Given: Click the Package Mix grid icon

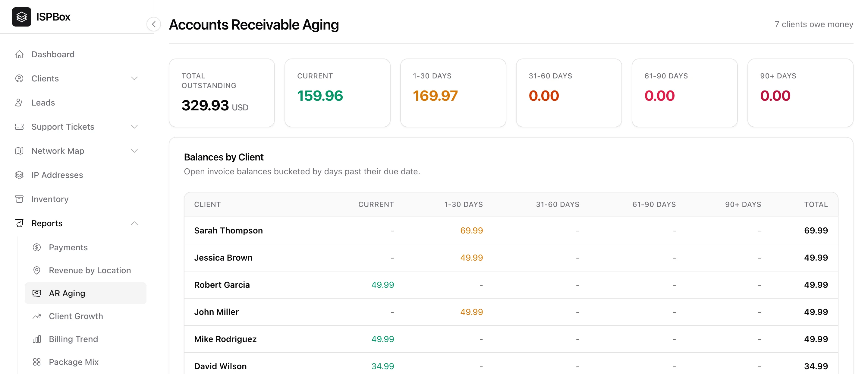Looking at the screenshot, I should click(x=37, y=362).
